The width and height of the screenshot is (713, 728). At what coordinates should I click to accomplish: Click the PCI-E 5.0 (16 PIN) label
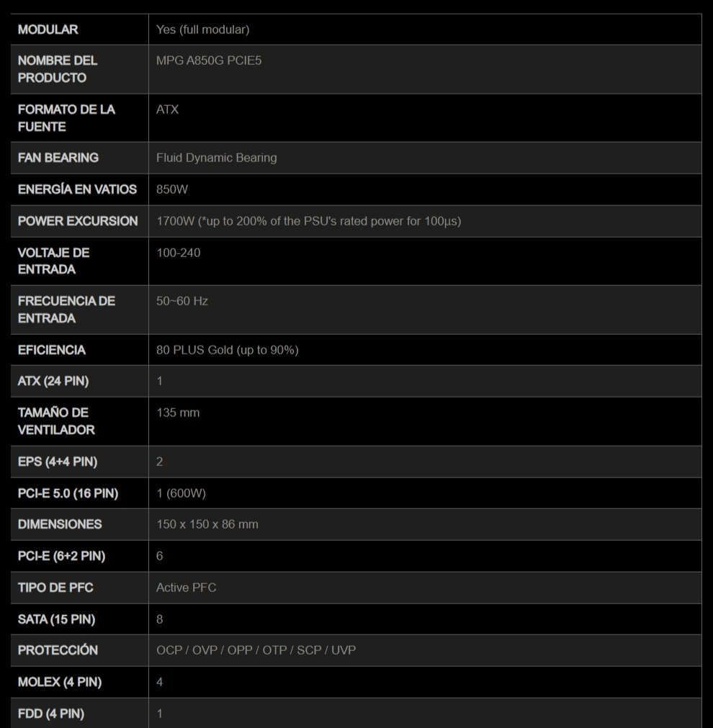[68, 493]
